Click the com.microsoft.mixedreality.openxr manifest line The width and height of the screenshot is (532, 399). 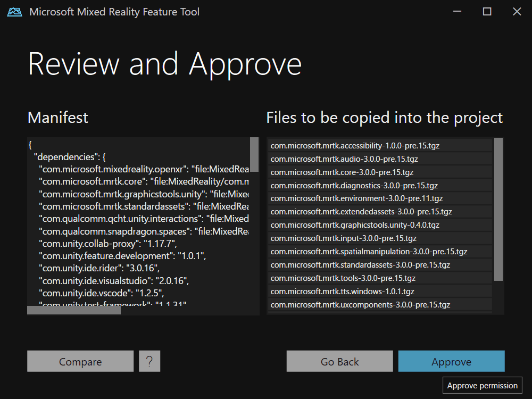point(144,169)
